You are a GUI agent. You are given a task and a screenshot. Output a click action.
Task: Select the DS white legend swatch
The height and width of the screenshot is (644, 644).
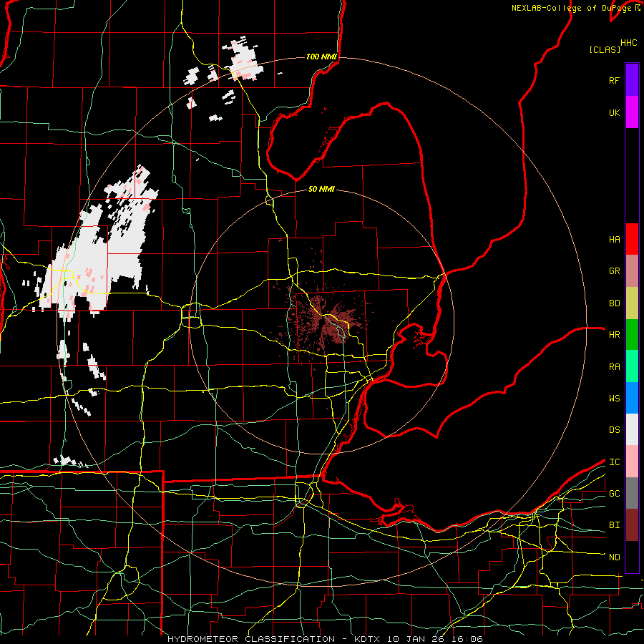click(632, 429)
